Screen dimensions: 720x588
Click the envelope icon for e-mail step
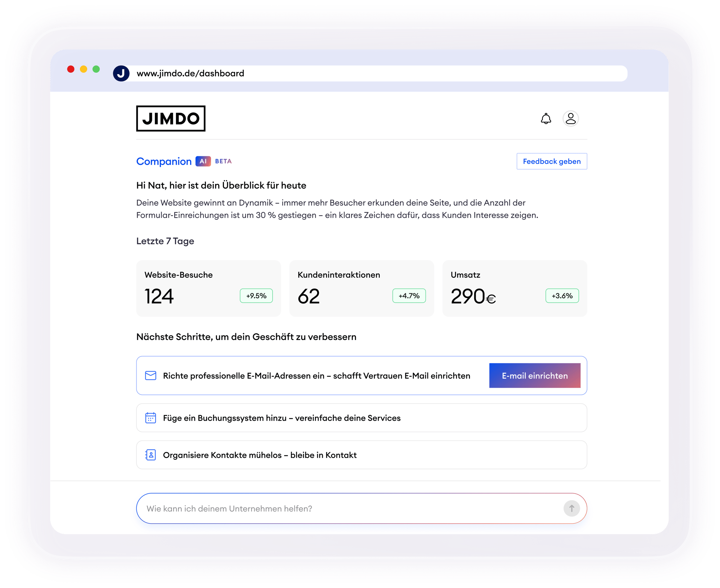tap(150, 376)
